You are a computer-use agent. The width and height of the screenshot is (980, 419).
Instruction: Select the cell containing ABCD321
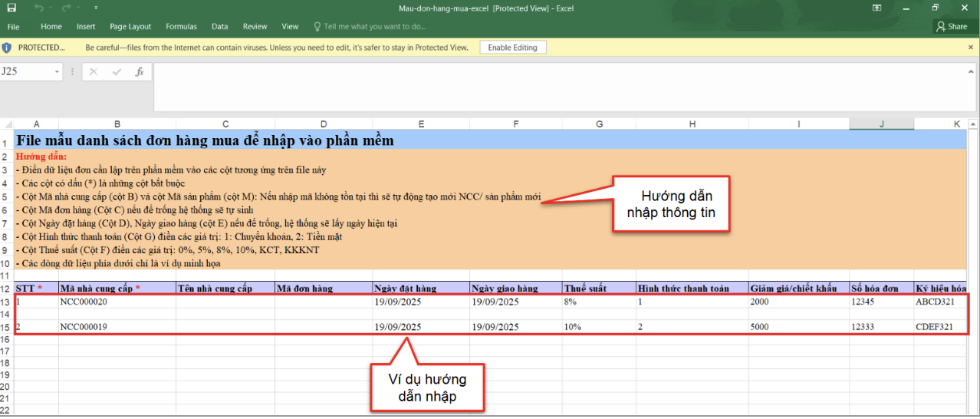[x=941, y=302]
